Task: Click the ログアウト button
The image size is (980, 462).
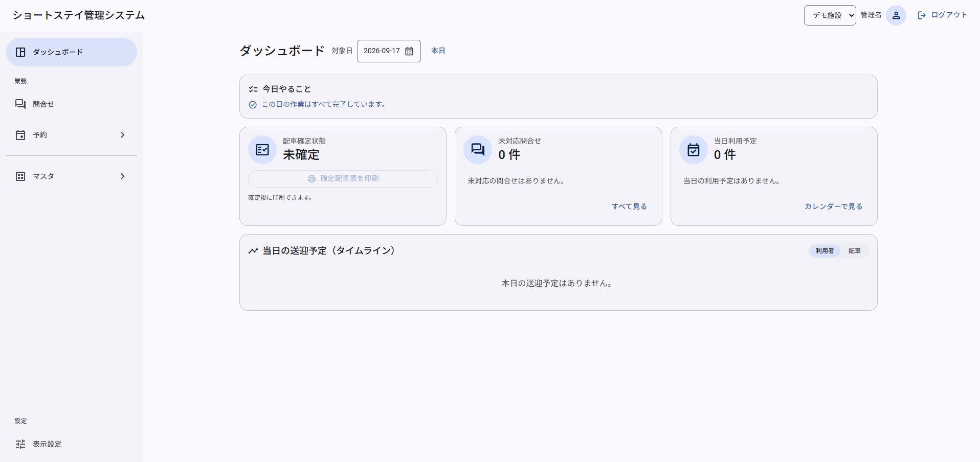Action: 942,15
